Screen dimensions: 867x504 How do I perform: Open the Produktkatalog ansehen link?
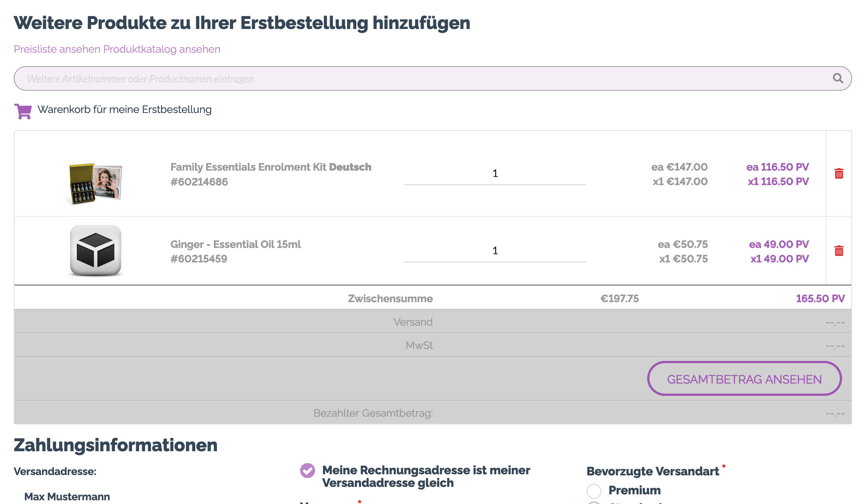pyautogui.click(x=162, y=49)
